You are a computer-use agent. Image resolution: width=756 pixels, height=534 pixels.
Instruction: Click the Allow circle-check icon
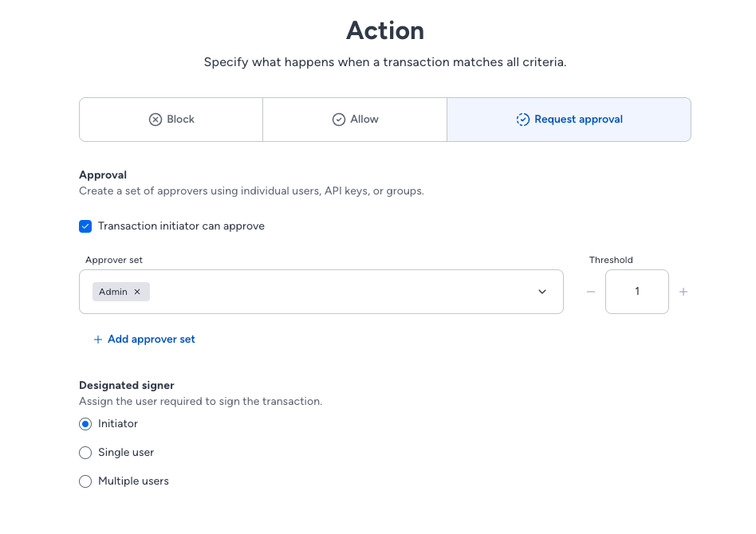click(339, 120)
